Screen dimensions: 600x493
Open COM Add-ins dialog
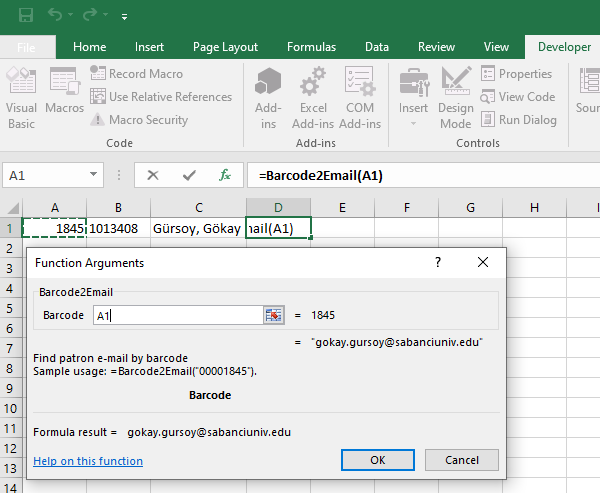click(360, 98)
